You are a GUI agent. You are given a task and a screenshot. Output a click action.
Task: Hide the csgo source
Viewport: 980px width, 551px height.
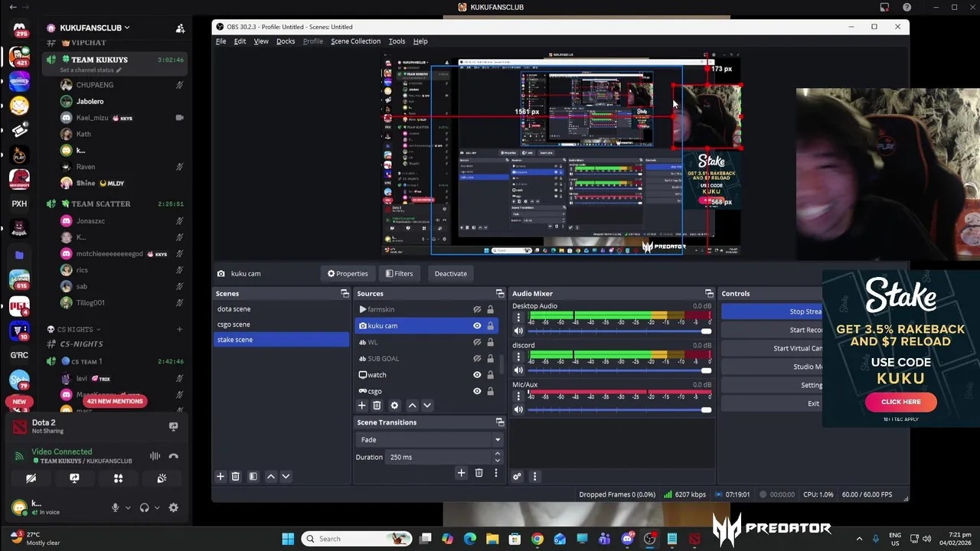tap(477, 391)
